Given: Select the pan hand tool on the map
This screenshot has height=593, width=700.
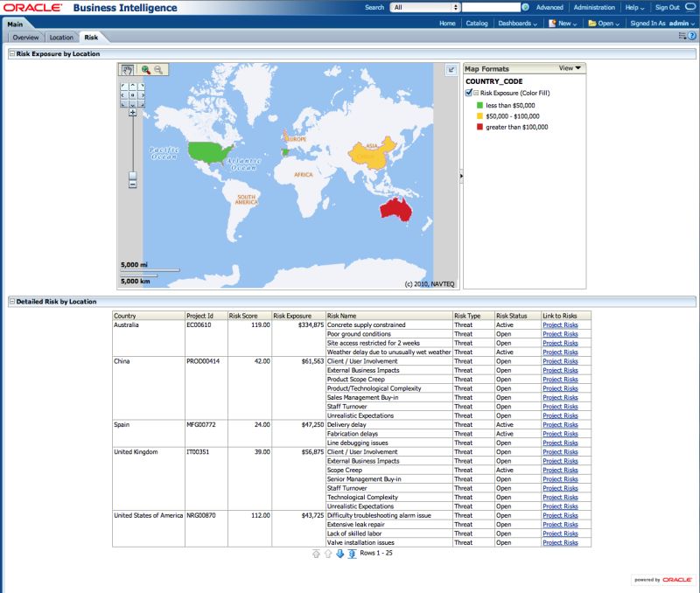Looking at the screenshot, I should coord(126,69).
